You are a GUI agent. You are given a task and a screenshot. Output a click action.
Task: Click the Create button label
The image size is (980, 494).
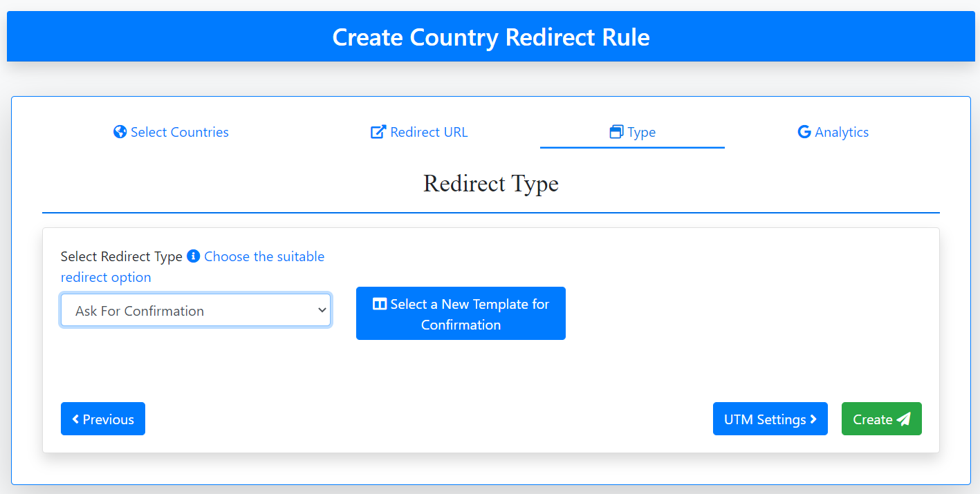(873, 419)
